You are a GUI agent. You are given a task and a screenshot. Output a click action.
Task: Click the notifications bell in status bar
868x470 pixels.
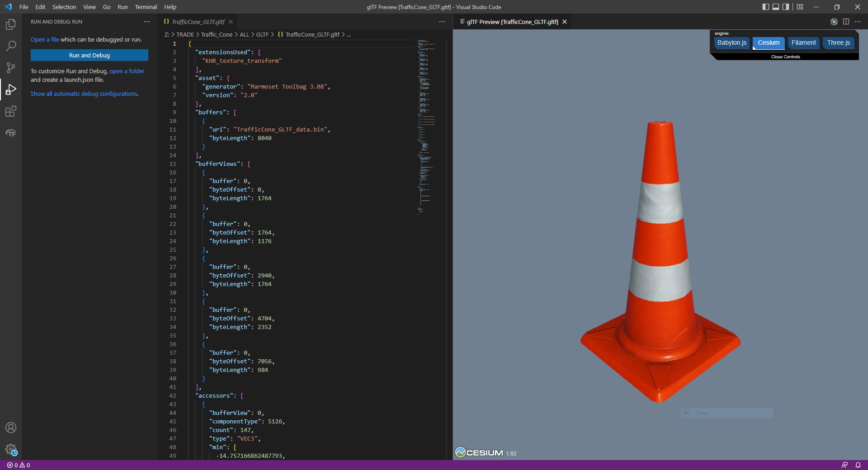pyautogui.click(x=858, y=465)
